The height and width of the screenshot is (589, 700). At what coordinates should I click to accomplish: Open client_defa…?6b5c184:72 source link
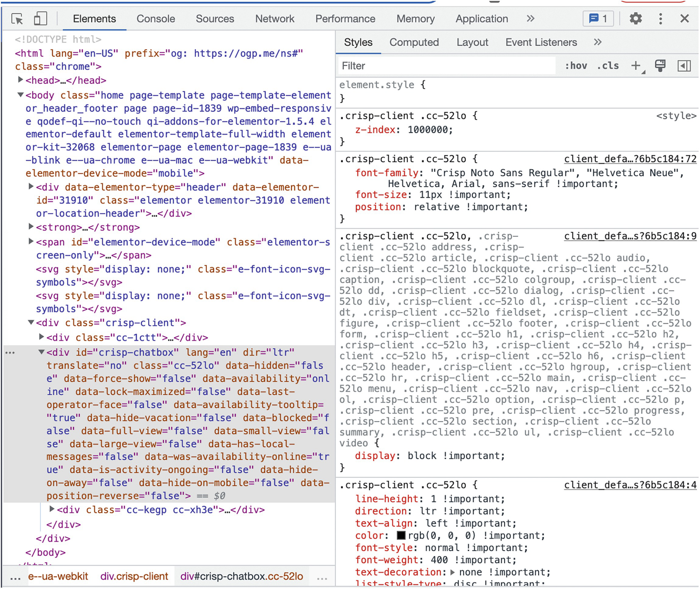tap(630, 159)
